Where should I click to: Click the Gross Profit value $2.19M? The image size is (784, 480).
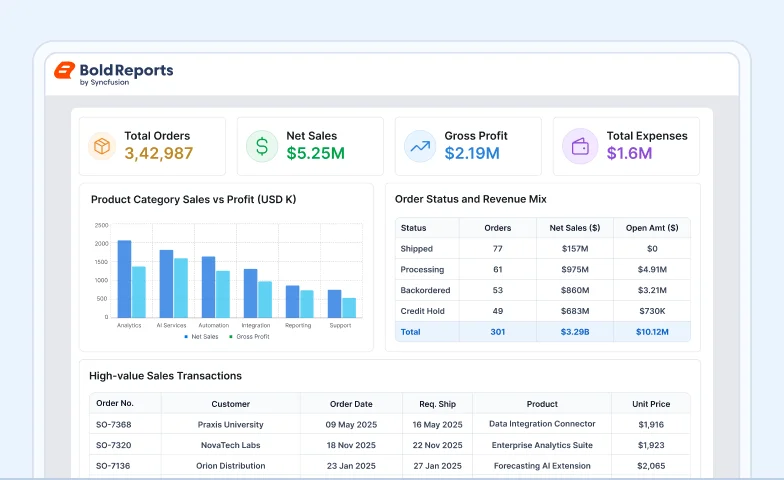click(x=472, y=153)
